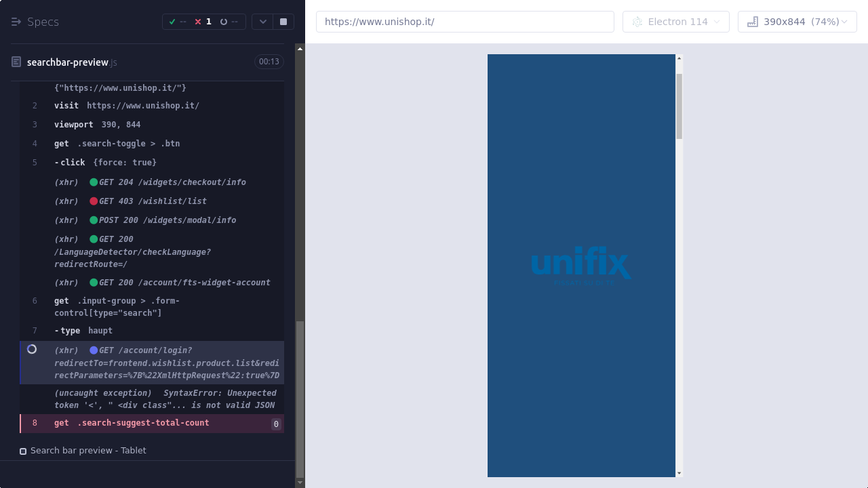868x488 pixels.
Task: Open the reporter options chevron dropdown
Action: pos(262,22)
